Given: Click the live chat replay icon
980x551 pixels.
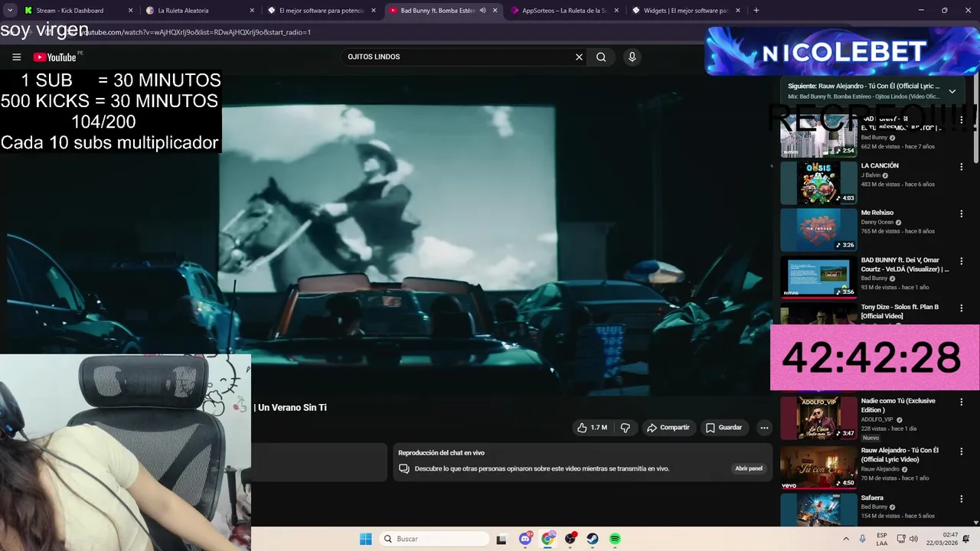Looking at the screenshot, I should (x=404, y=468).
